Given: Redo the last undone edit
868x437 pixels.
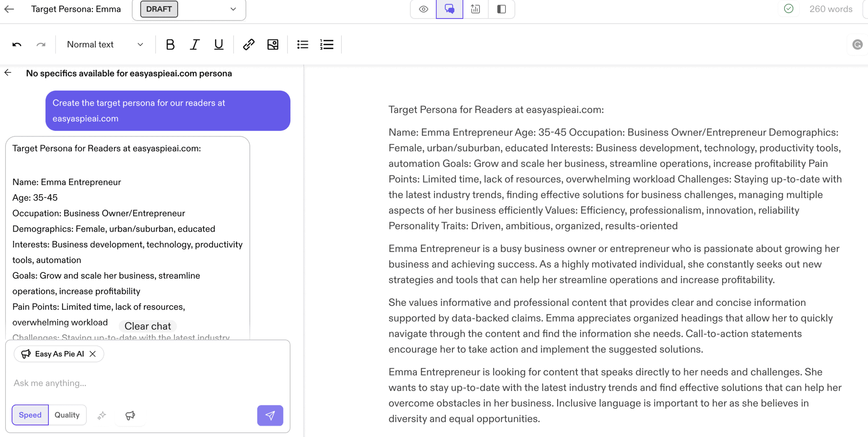Looking at the screenshot, I should (41, 44).
